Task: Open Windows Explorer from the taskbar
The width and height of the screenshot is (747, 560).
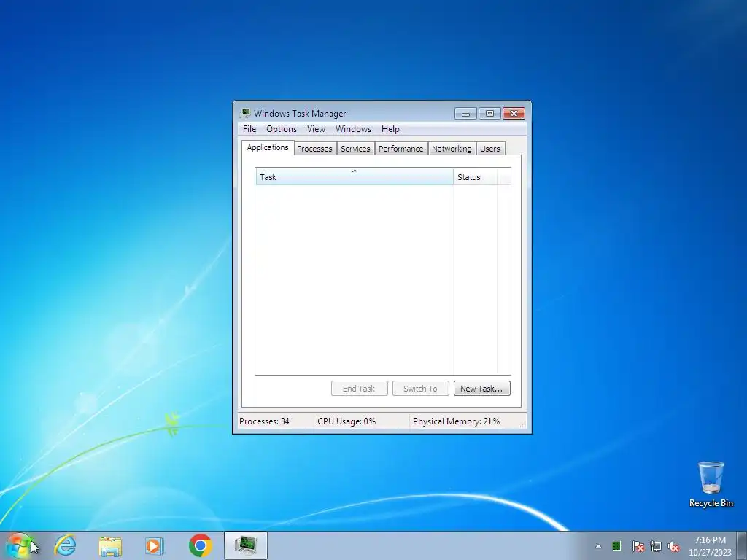Action: (x=110, y=545)
